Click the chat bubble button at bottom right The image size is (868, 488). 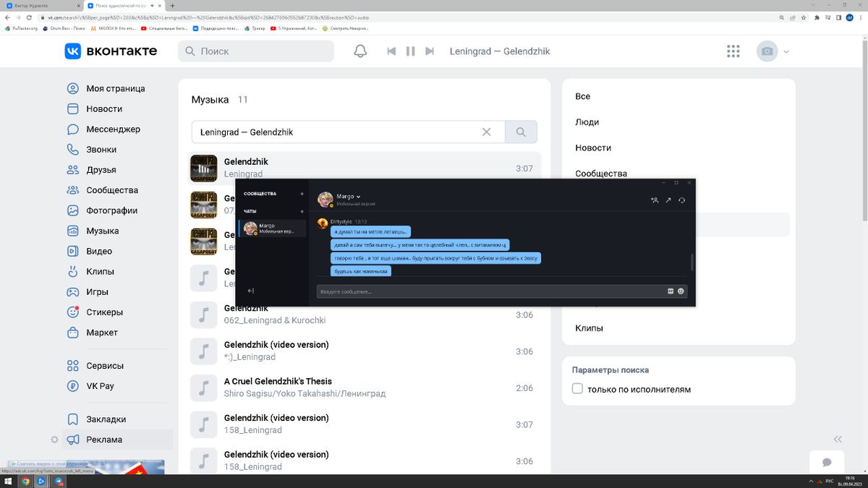click(x=827, y=463)
